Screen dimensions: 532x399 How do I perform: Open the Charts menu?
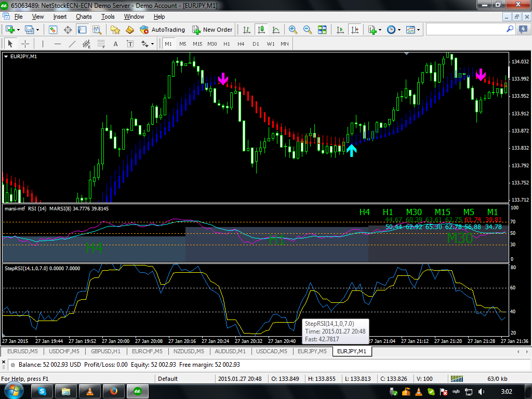click(x=84, y=17)
